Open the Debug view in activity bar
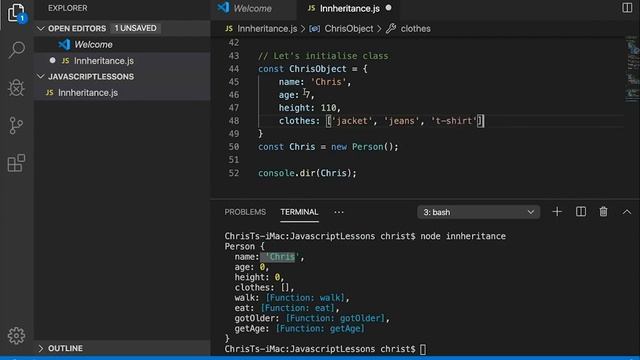The image size is (640, 360). 16,87
